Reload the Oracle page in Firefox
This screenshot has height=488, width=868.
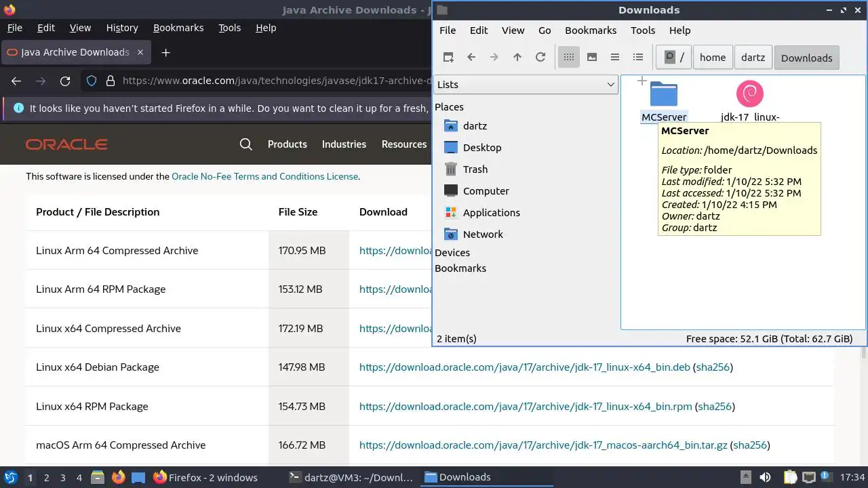[65, 81]
